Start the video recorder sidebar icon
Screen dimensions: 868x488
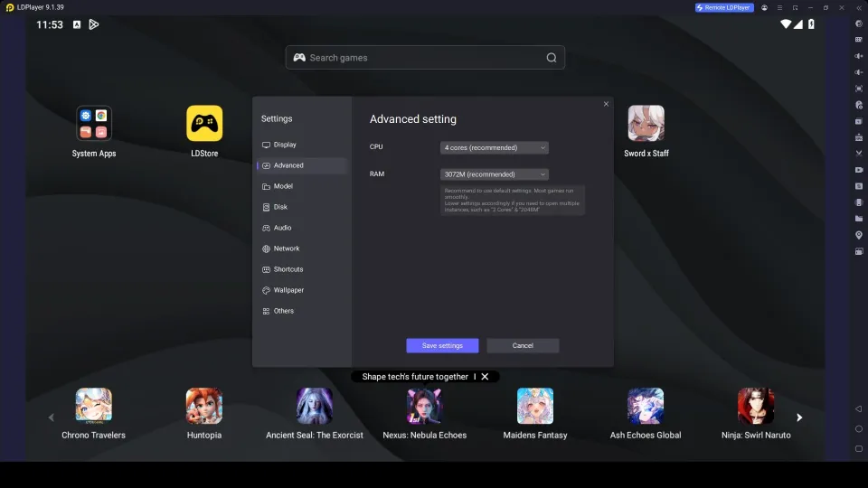[x=859, y=170]
